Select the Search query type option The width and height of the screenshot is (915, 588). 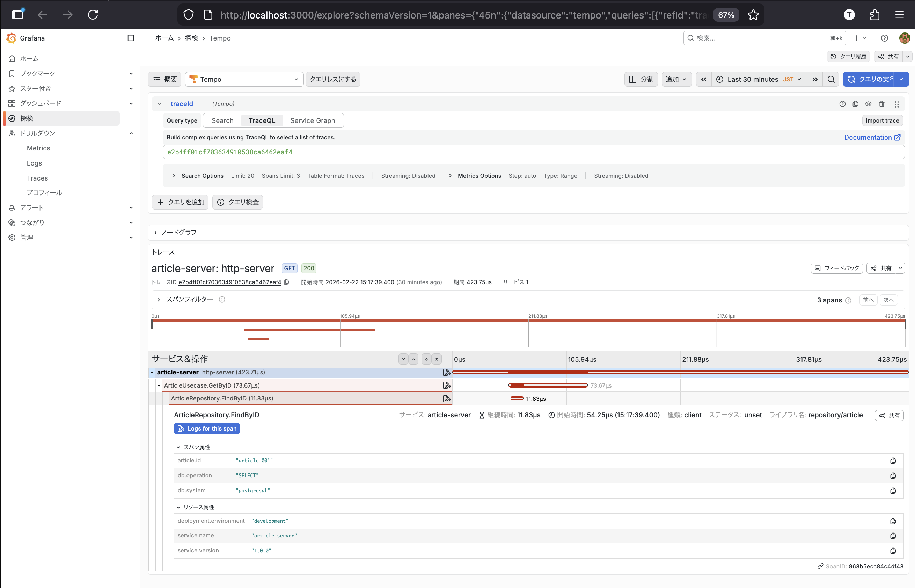(x=222, y=121)
